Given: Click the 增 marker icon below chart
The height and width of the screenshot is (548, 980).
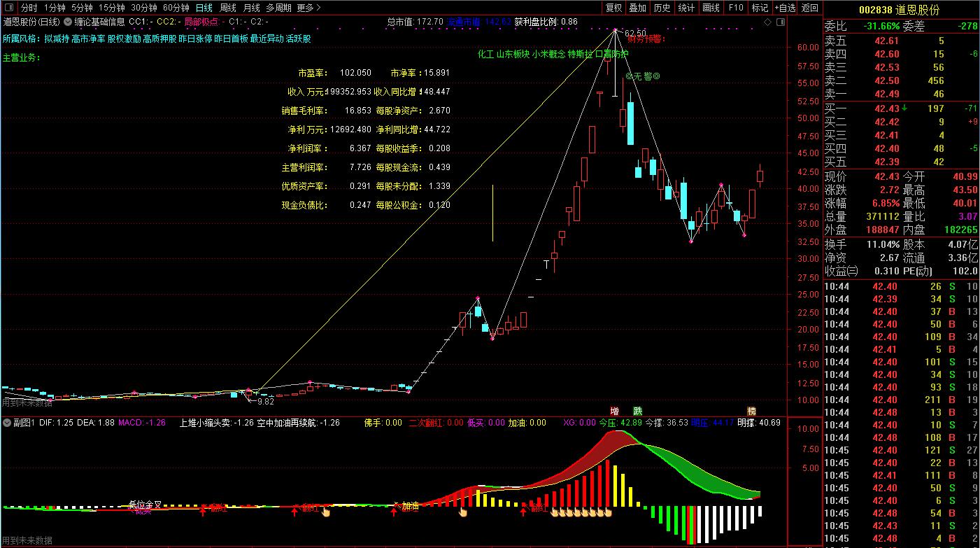Looking at the screenshot, I should pos(614,411).
